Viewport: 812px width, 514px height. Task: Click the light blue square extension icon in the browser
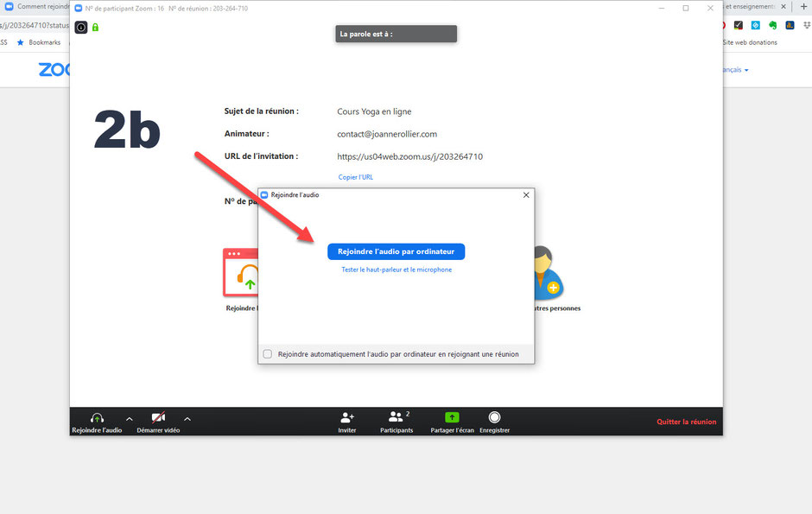[x=756, y=25]
